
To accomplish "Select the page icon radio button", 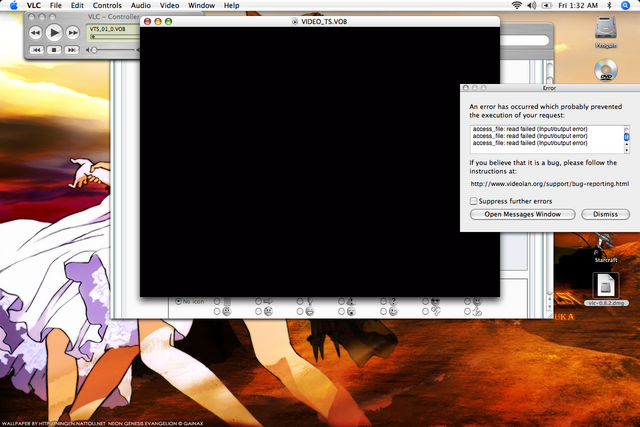I will [x=217, y=301].
